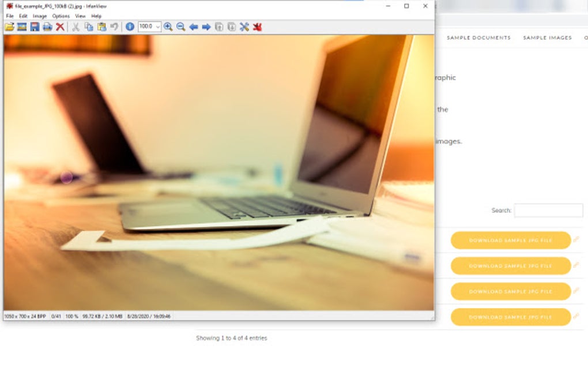The height and width of the screenshot is (368, 588).
Task: Switch to the SAMPLE DOCUMENTS tab
Action: (x=479, y=37)
